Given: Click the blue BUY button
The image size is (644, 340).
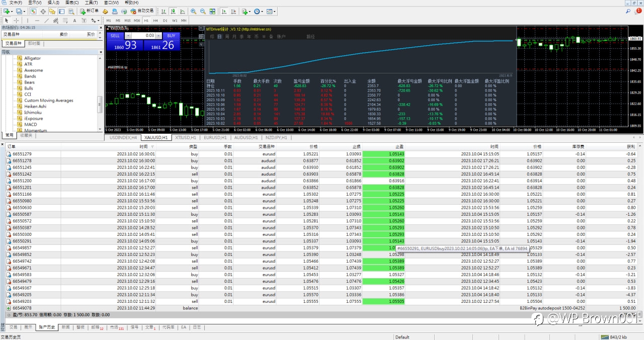Looking at the screenshot, I should pos(171,36).
